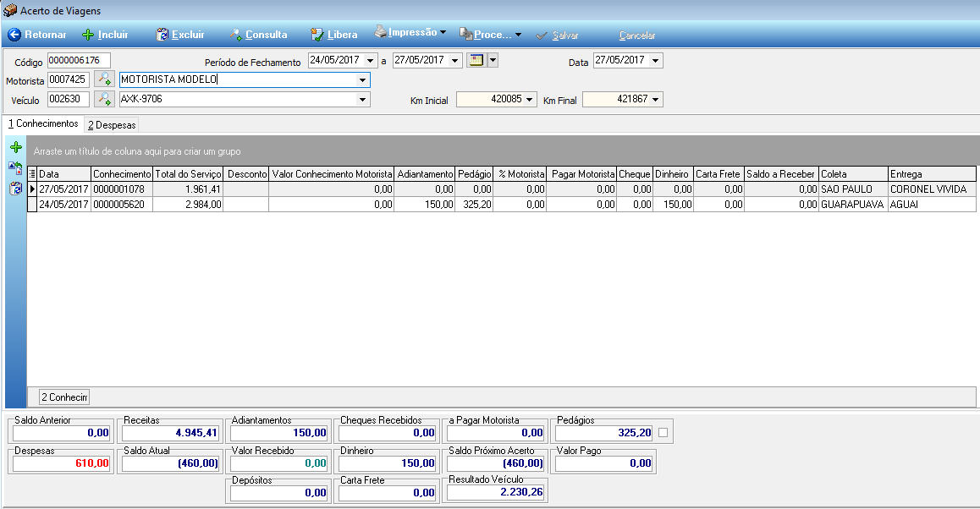Click the Motorista lookup magnifier icon
Viewport: 980px width, 509px height.
coord(104,79)
